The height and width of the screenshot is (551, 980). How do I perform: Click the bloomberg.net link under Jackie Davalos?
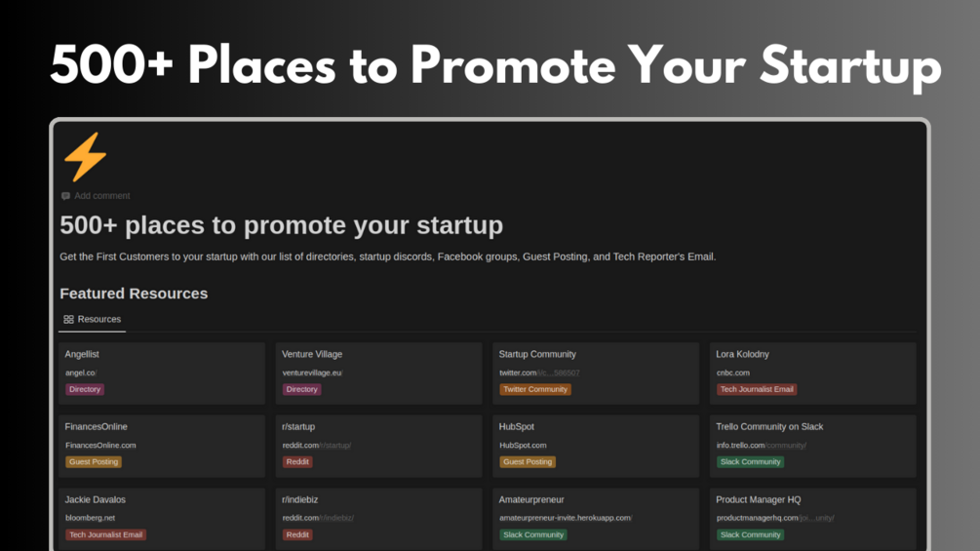[x=90, y=518]
